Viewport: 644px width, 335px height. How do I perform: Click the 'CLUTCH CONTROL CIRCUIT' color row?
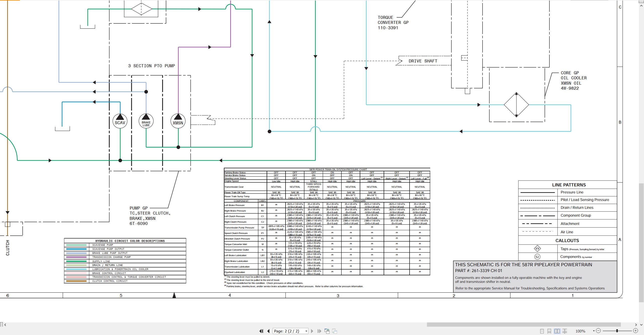tap(125, 281)
